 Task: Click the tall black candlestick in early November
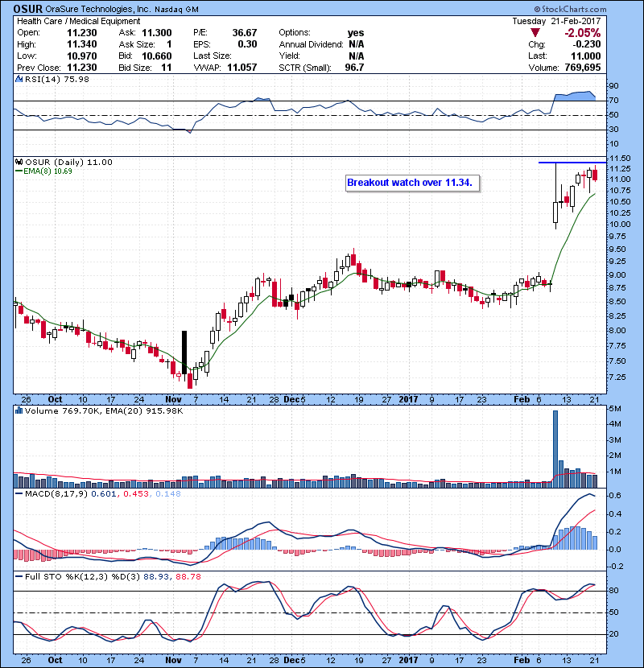tap(184, 353)
